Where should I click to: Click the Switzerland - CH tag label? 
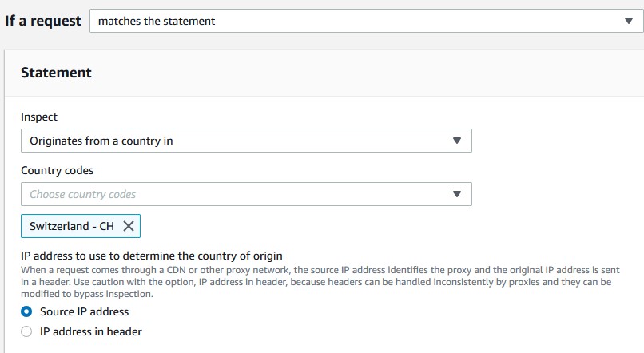click(71, 226)
